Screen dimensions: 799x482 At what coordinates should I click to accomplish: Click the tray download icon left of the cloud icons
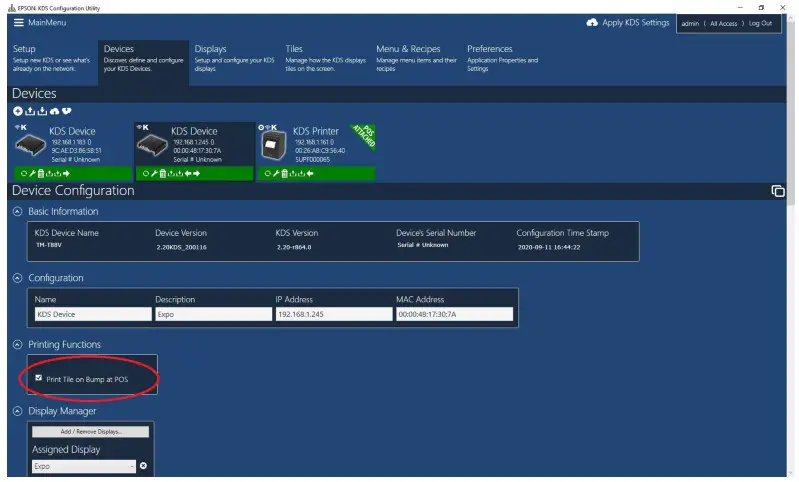[42, 111]
